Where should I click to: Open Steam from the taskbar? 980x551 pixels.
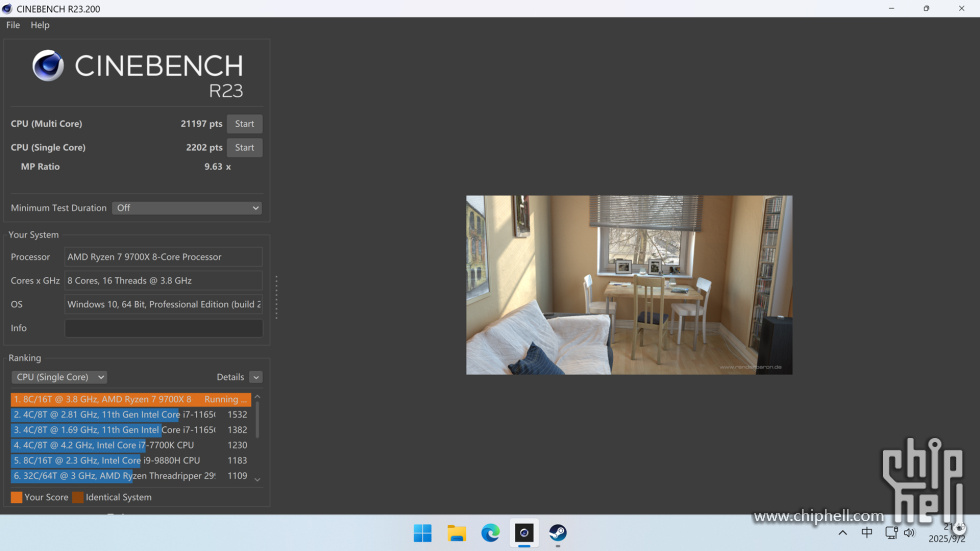pos(558,533)
